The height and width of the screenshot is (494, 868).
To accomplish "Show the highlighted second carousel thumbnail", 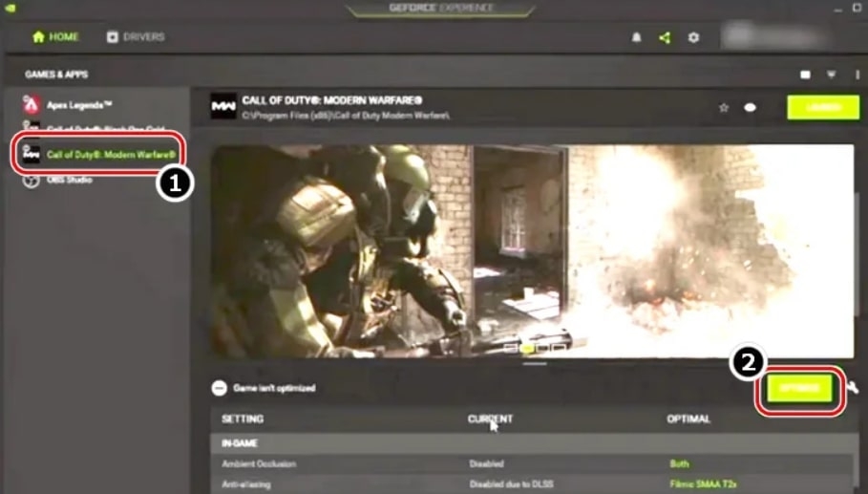I will coord(527,349).
